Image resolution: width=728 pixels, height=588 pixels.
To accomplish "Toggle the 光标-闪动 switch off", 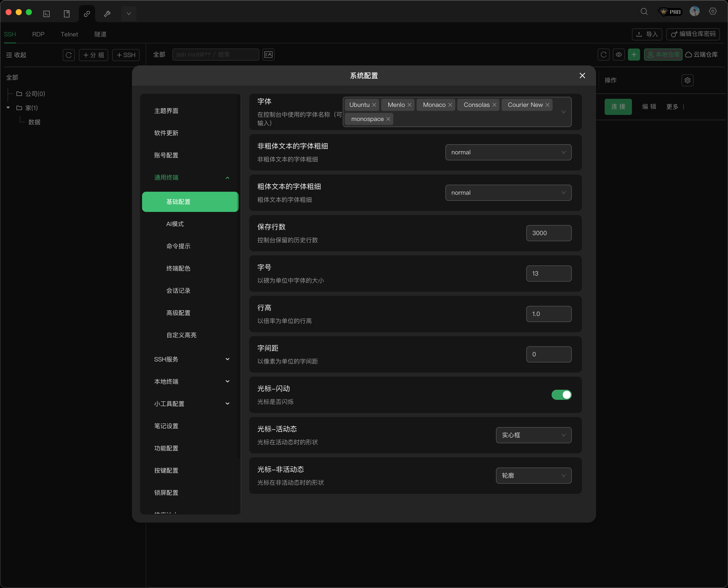I will pos(561,395).
